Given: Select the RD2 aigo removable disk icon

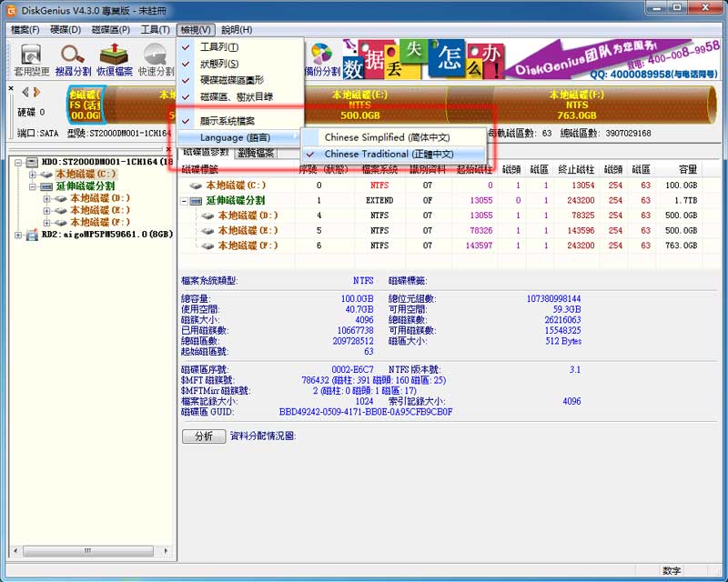Looking at the screenshot, I should [32, 235].
